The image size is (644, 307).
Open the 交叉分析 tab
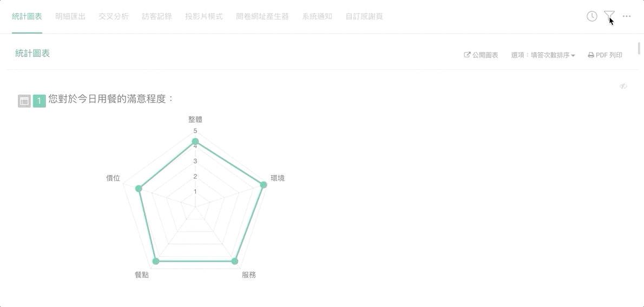[x=114, y=16]
